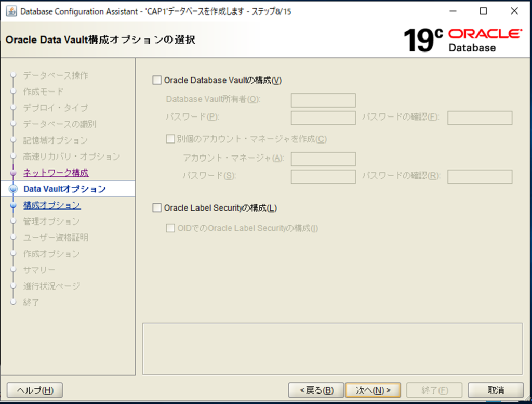Click the 構成オプション step bullet icon
Screen dimensions: 532x404
(x=14, y=205)
